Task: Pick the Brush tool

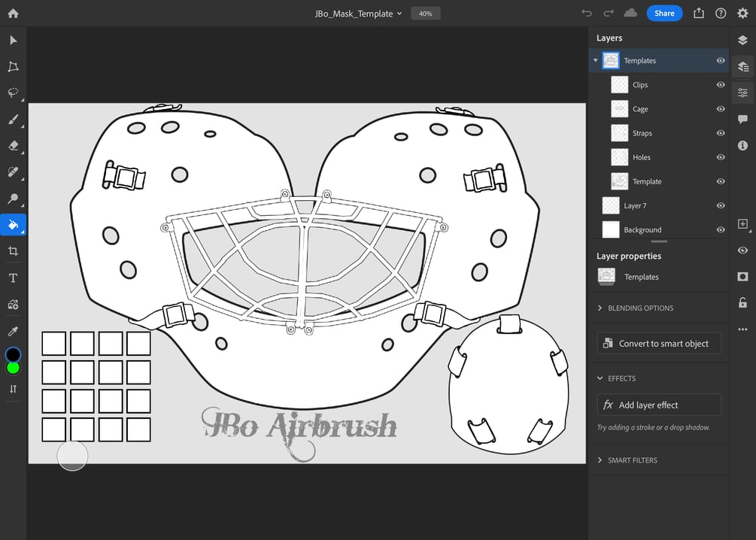Action: [x=13, y=119]
